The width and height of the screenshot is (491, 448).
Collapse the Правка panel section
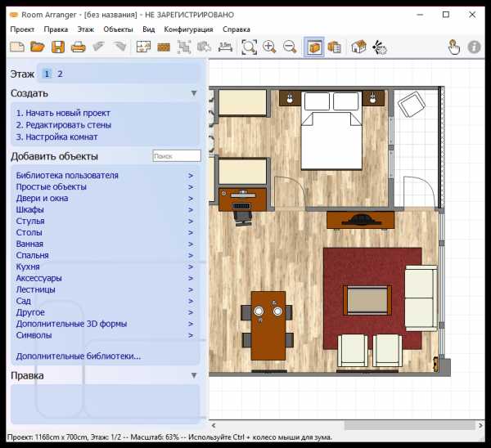click(x=194, y=375)
